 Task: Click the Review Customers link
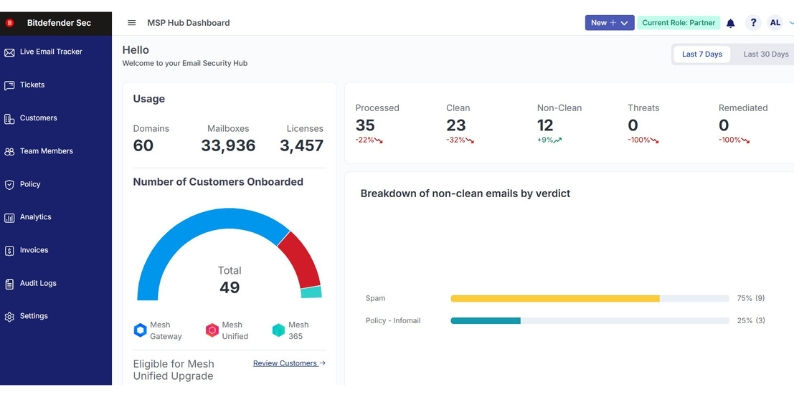coord(289,363)
